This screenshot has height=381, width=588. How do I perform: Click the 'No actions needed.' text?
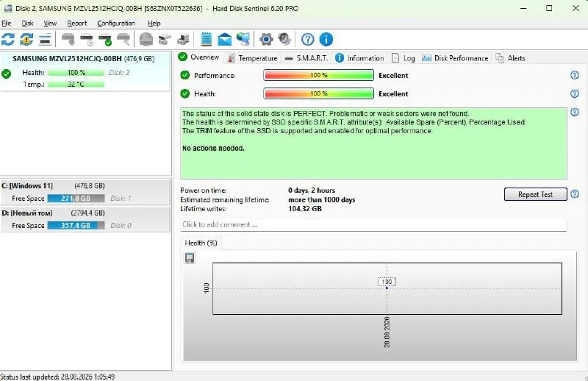point(213,149)
